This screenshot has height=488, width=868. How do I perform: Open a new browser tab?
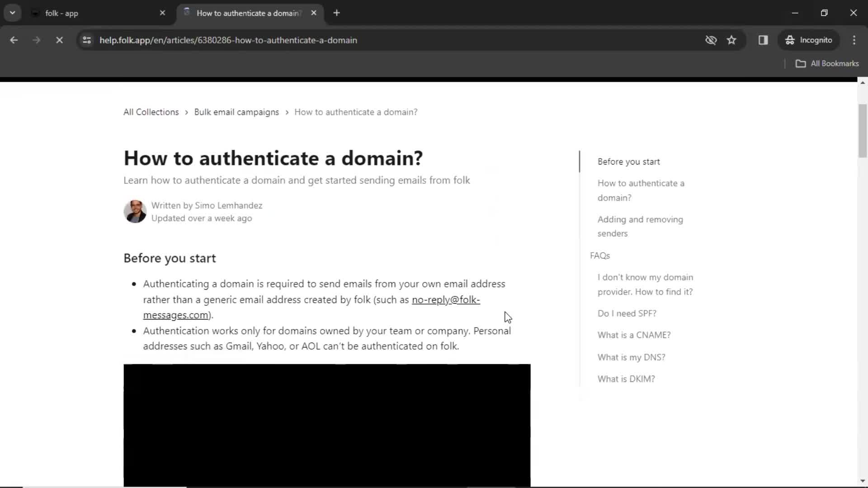click(x=336, y=13)
